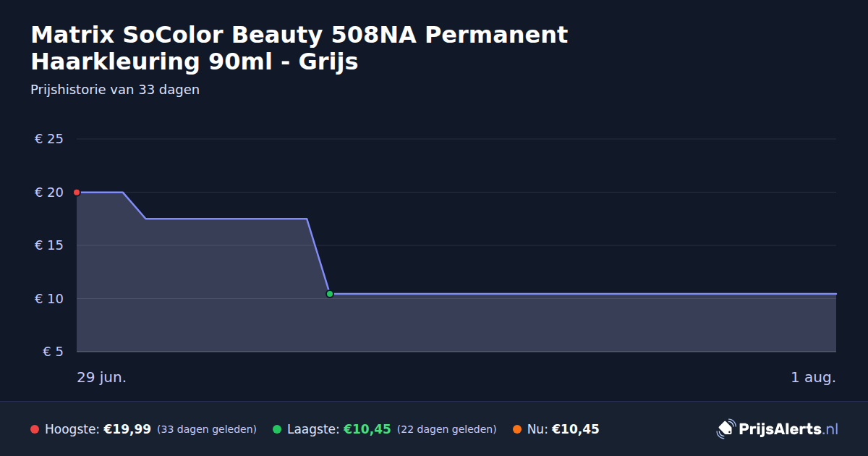Click the € 20 axis label
Image resolution: width=868 pixels, height=456 pixels.
click(49, 193)
